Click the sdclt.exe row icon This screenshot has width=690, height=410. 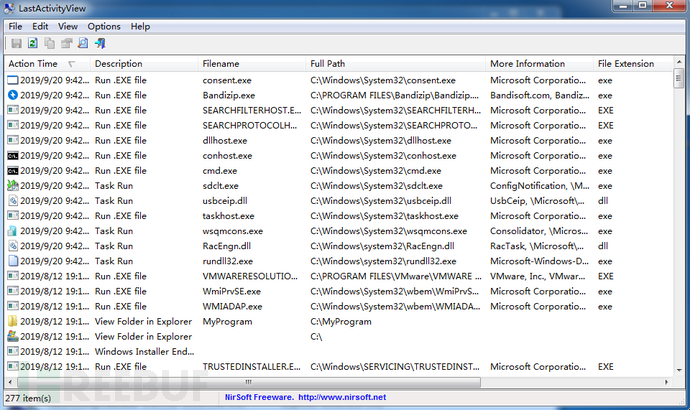[13, 186]
